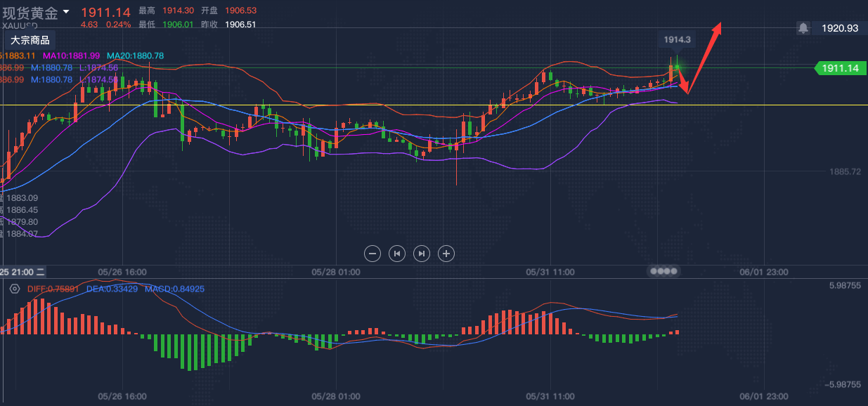
Task: Open MACD indicator settings hexagon icon
Action: coord(14,289)
